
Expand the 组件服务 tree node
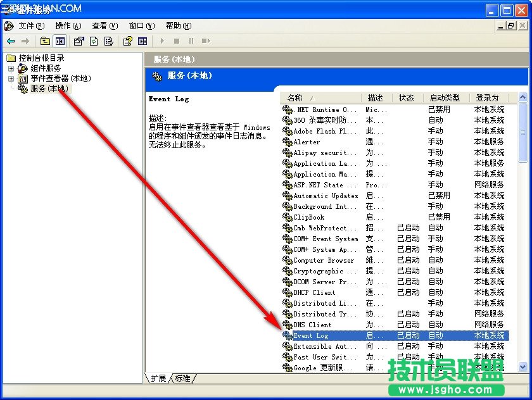tap(11, 68)
